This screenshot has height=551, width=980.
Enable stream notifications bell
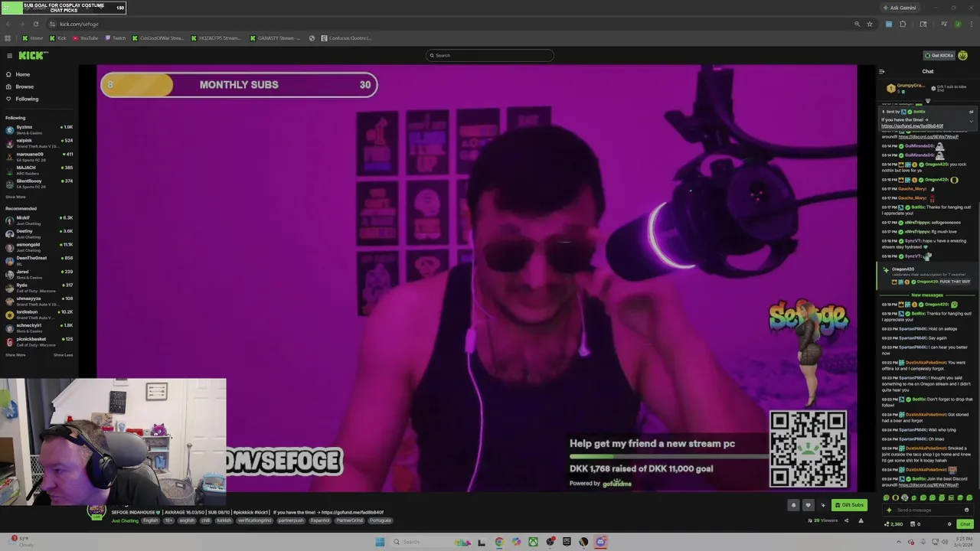[793, 505]
